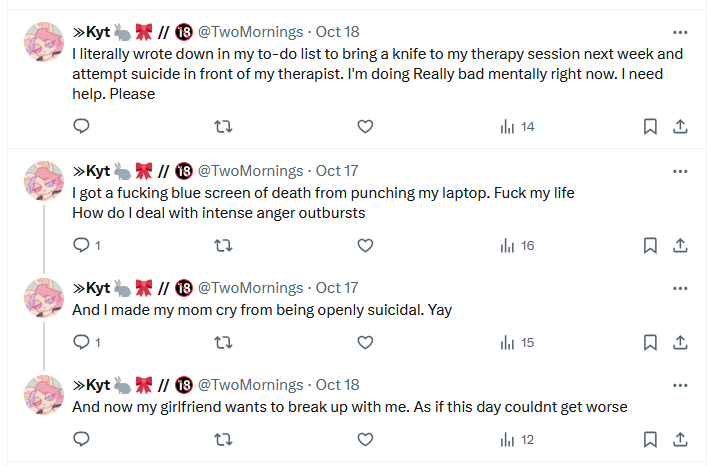This screenshot has width=711, height=466.
Task: Open more options on the laptop tweet
Action: tap(680, 171)
